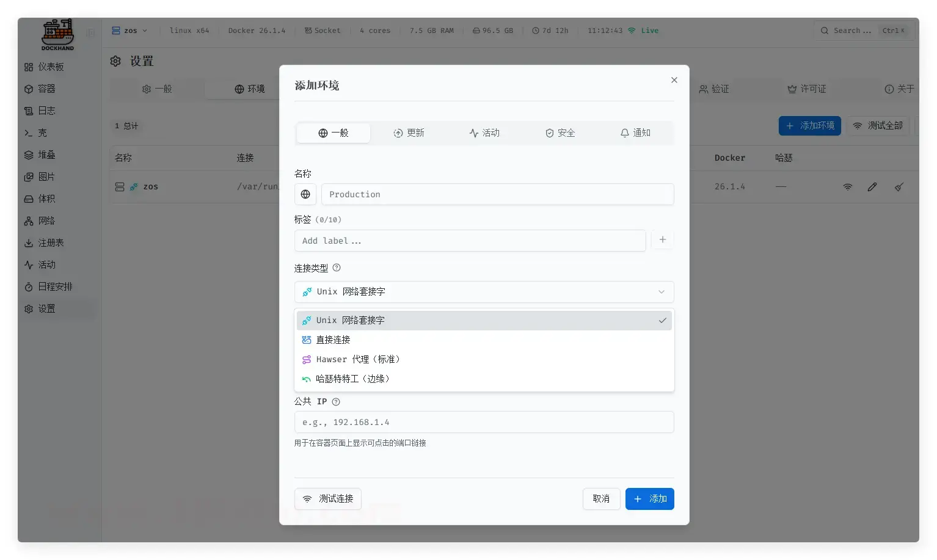The image size is (937, 560).
Task: Switch to the 安全 tab
Action: click(x=560, y=133)
